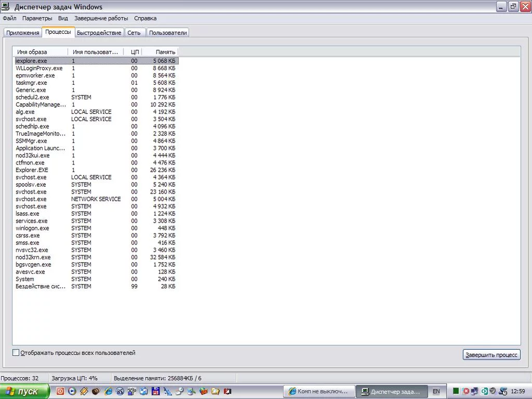Click the Task Manager taskbar button
The height and width of the screenshot is (399, 532).
pos(391,391)
